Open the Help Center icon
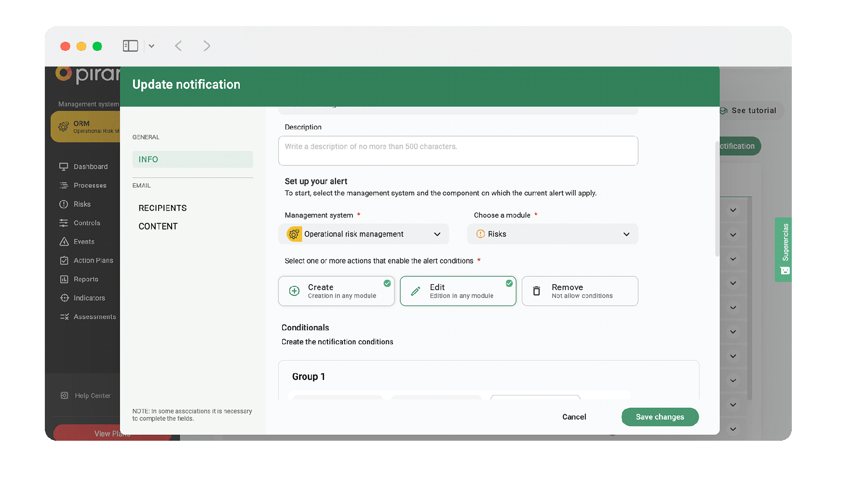Screen dimensions: 868x488 click(64, 395)
